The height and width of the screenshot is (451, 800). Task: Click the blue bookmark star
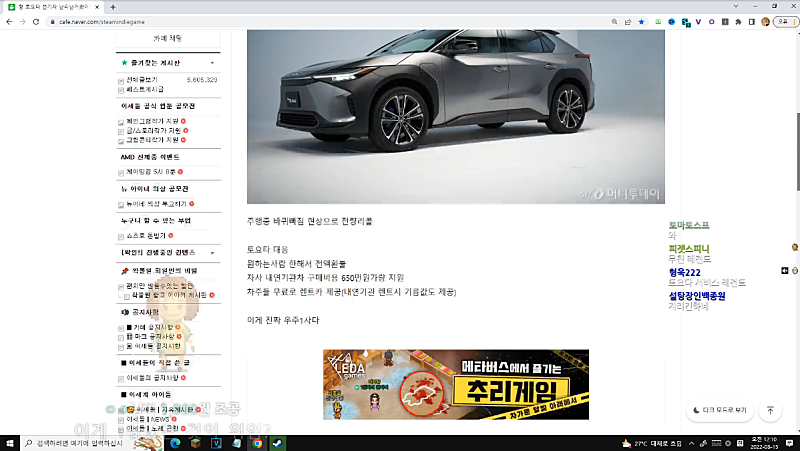tap(641, 22)
